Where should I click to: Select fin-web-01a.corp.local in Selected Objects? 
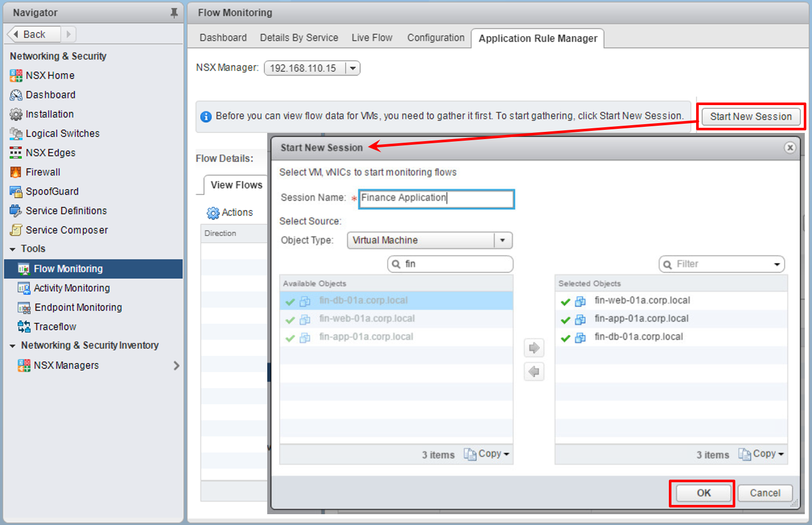(671, 301)
